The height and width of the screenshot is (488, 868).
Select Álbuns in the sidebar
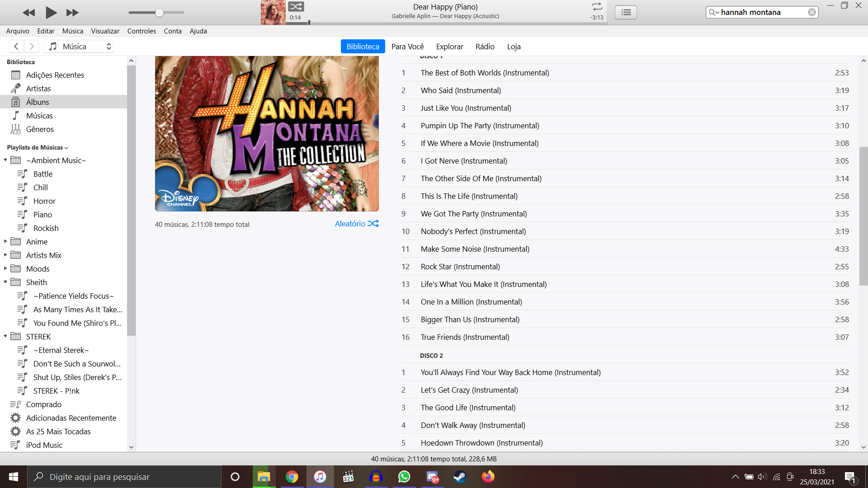click(x=63, y=102)
